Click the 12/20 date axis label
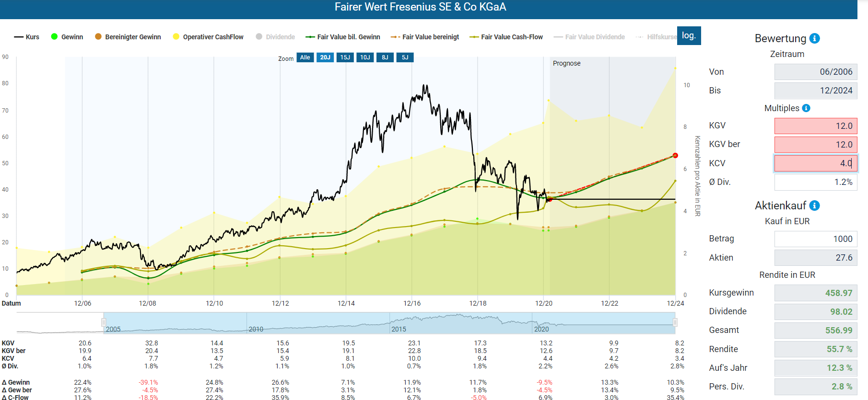 click(544, 303)
